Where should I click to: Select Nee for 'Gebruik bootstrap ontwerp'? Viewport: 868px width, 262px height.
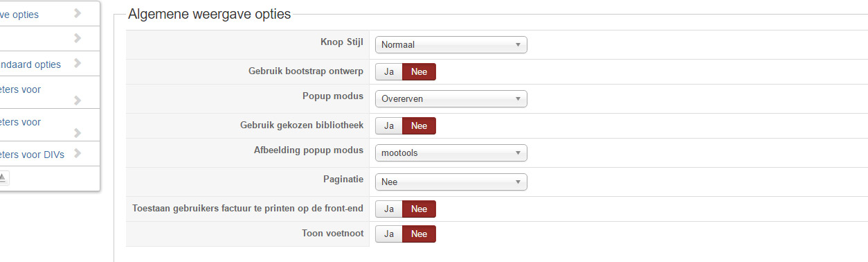[419, 72]
